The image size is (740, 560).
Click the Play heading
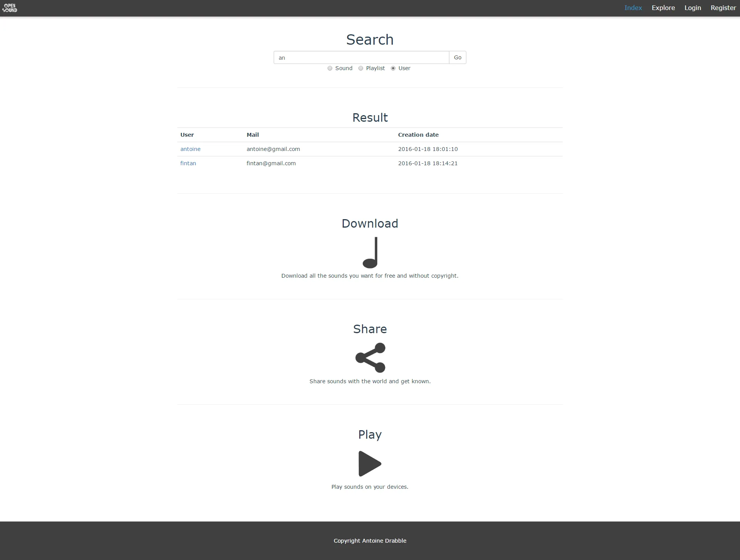[370, 434]
